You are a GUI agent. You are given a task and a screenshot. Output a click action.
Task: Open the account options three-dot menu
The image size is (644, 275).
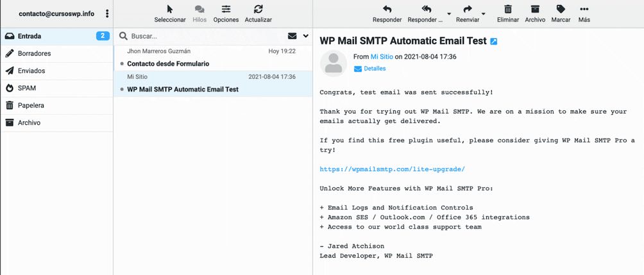107,13
